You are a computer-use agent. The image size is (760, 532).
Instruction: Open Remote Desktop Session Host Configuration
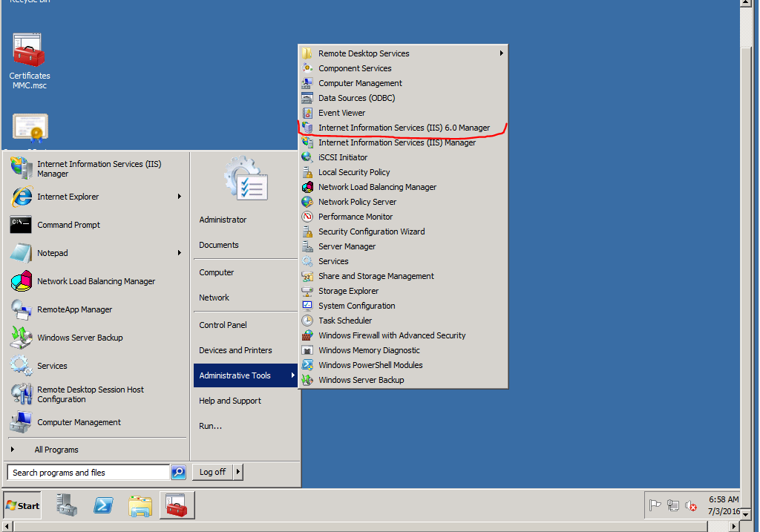click(95, 395)
